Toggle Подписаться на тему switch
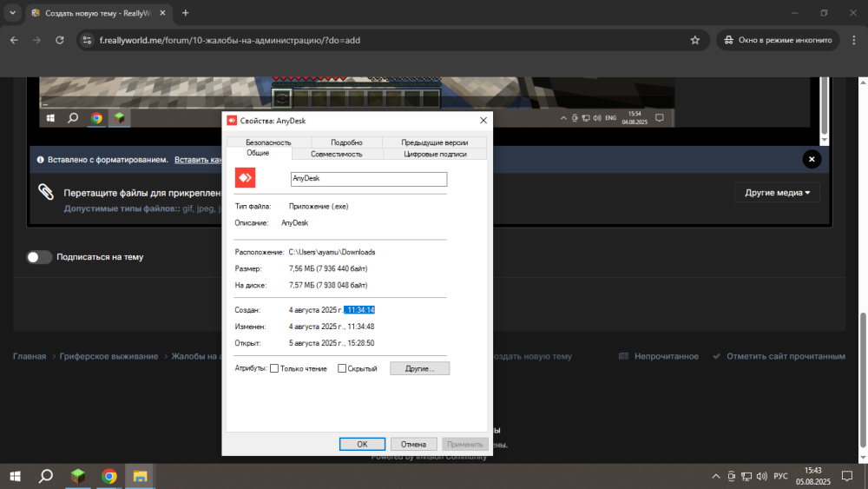 39,257
